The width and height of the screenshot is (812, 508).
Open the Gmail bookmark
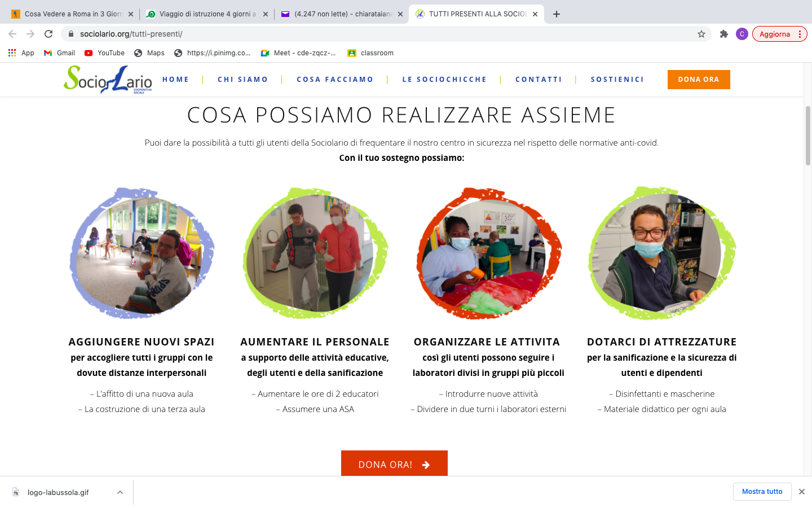[59, 53]
